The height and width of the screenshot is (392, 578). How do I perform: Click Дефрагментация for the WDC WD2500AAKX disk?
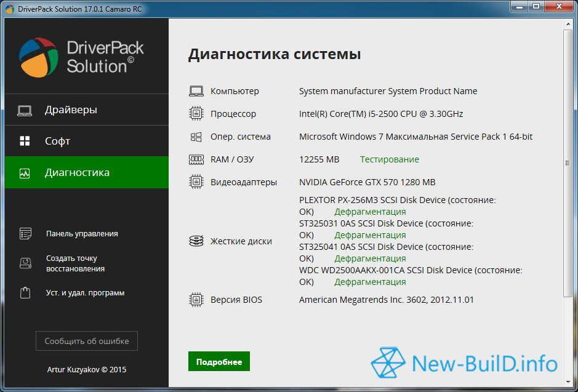pyautogui.click(x=370, y=282)
